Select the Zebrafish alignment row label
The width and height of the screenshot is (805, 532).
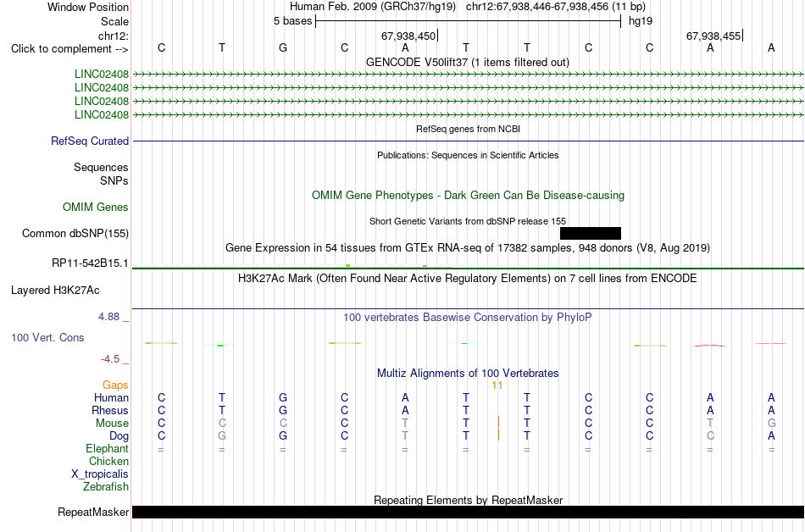point(106,487)
